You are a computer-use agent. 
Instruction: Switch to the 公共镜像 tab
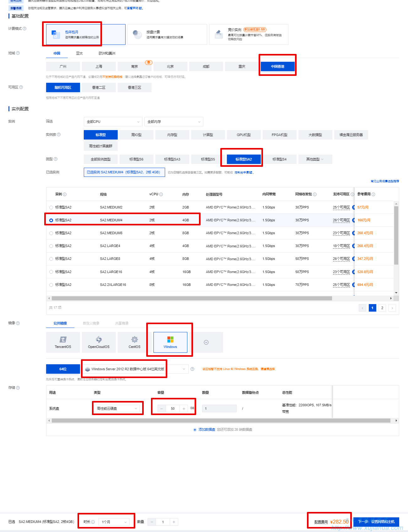pyautogui.click(x=60, y=323)
